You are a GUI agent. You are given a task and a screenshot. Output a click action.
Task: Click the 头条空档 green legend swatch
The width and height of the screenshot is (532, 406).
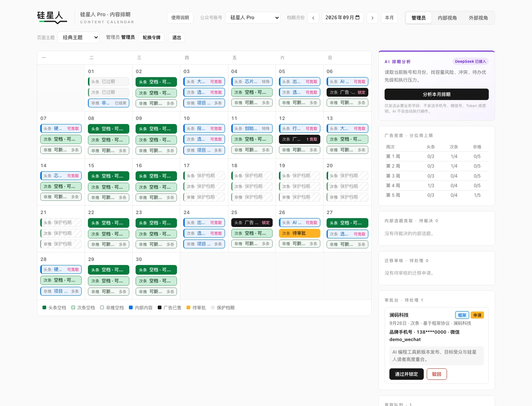pos(44,307)
